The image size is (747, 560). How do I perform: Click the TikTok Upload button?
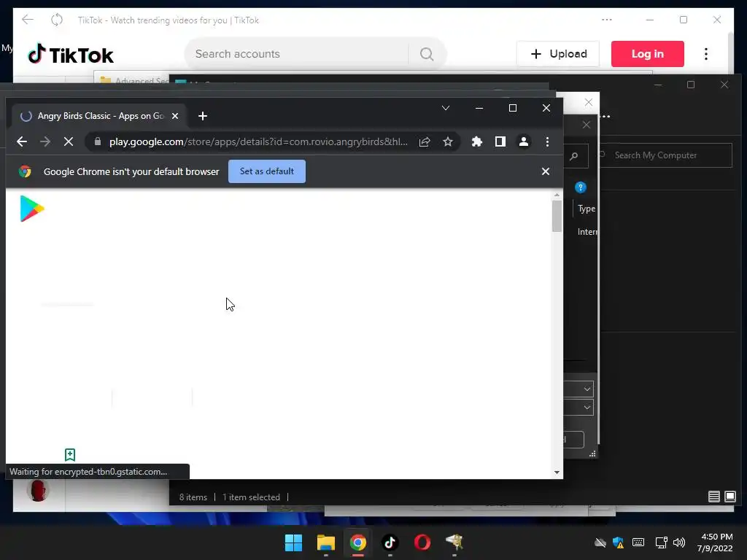(x=558, y=54)
